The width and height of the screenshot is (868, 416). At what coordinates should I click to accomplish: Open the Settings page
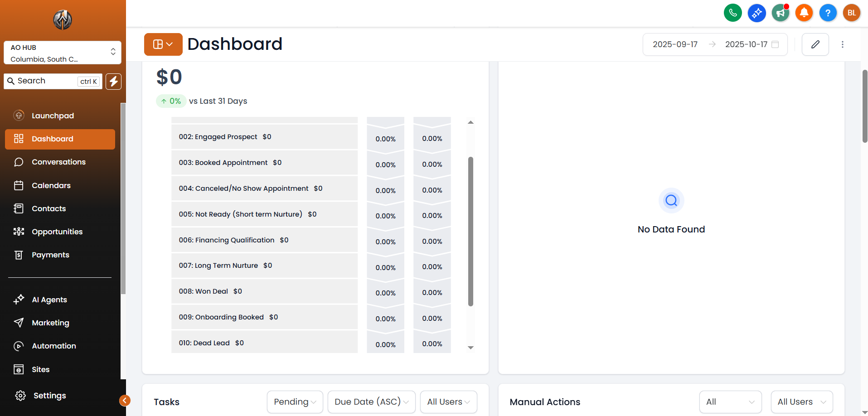tap(49, 396)
